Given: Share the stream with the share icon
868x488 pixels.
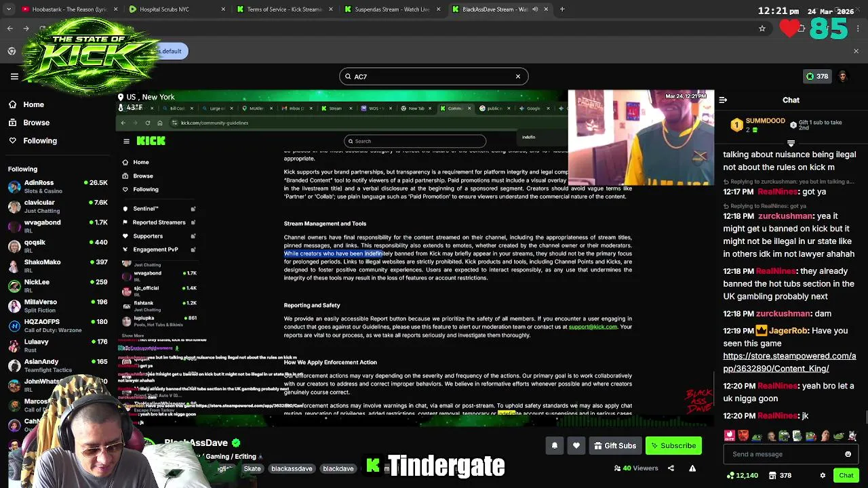Looking at the screenshot, I should (671, 468).
